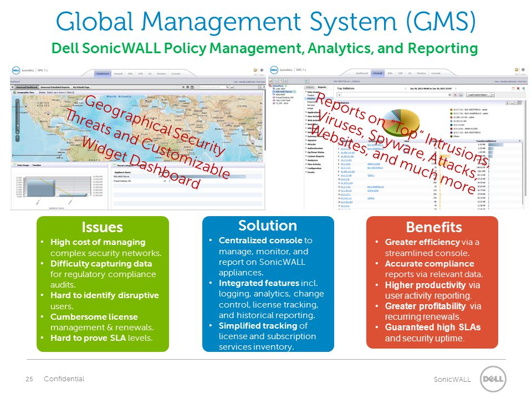Click toolbar icon above the Policies tab

tap(306, 81)
